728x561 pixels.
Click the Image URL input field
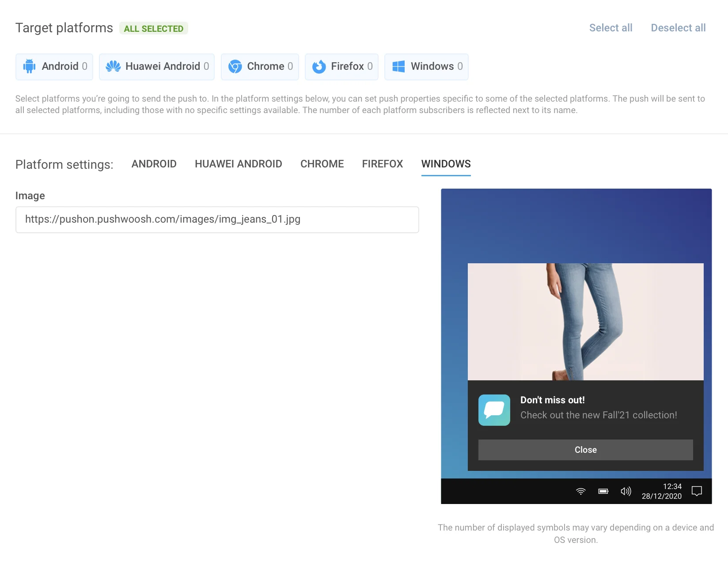[217, 220]
